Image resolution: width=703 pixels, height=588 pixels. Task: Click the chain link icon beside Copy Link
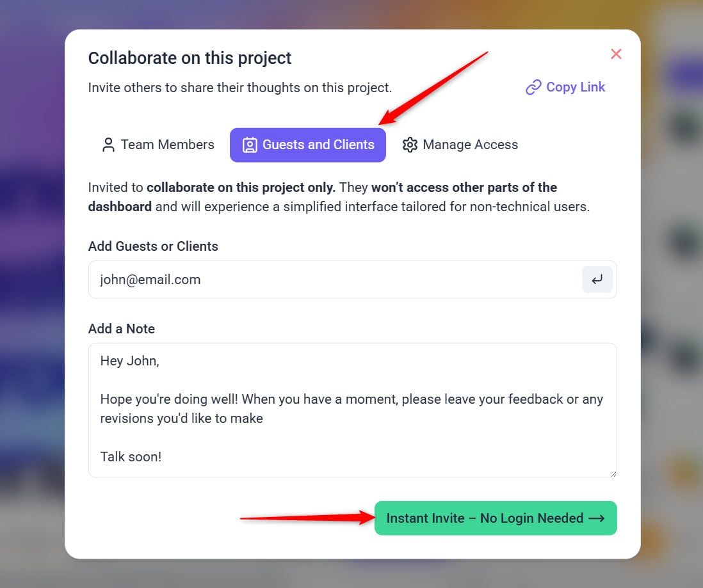[533, 88]
